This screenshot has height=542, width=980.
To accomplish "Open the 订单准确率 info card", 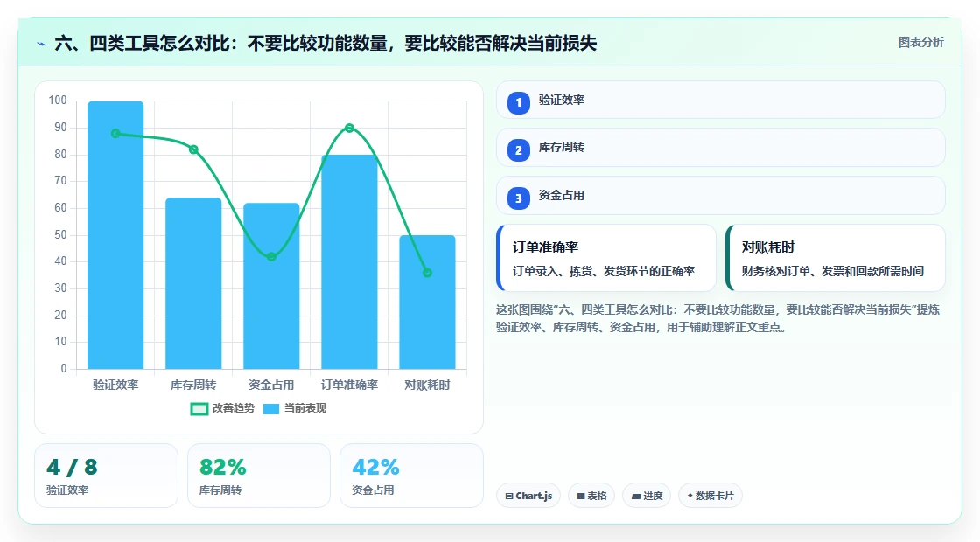I will click(606, 258).
